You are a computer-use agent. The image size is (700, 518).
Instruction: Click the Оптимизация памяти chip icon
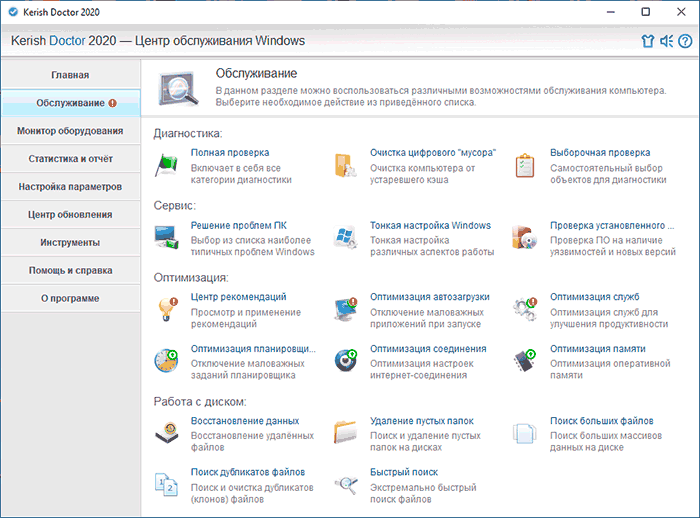tap(525, 361)
